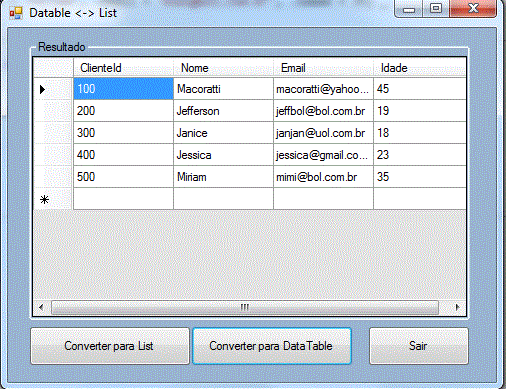
Task: Select the Idade cell 19
Action: coord(420,111)
